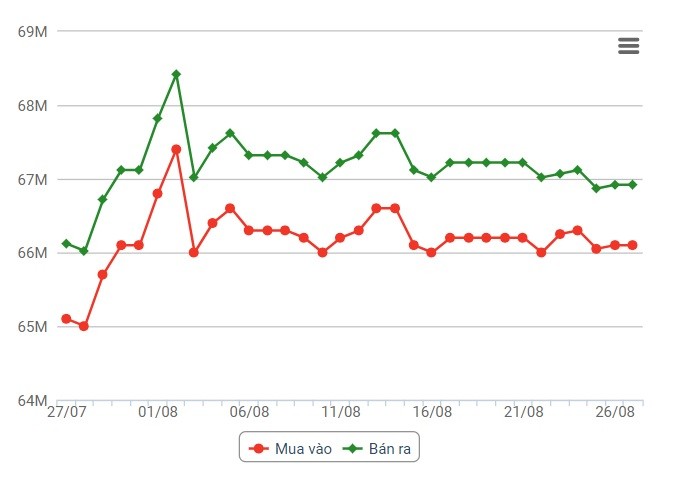Screen dimensions: 681x477
Task: Click the leftmost green Bán ra point
Action: [66, 243]
